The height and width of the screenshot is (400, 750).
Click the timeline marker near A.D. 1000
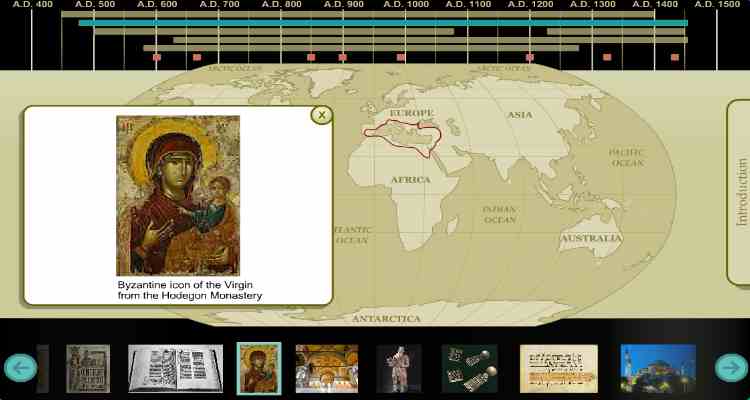pyautogui.click(x=401, y=57)
